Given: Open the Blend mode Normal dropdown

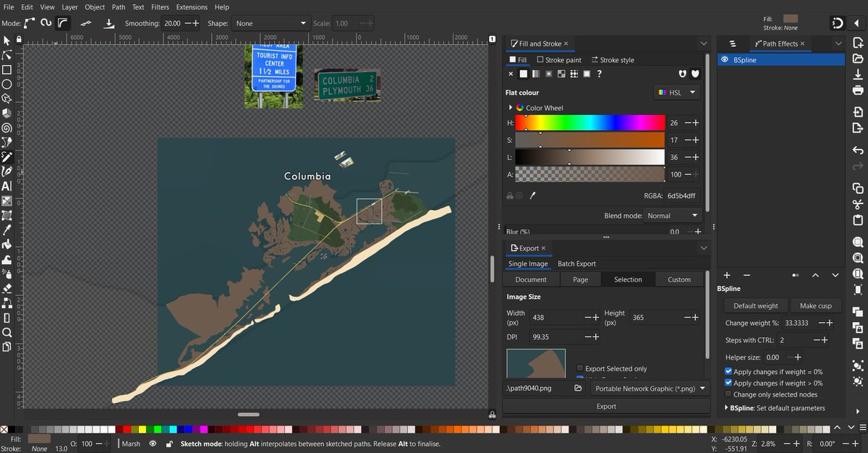Looking at the screenshot, I should [x=672, y=216].
